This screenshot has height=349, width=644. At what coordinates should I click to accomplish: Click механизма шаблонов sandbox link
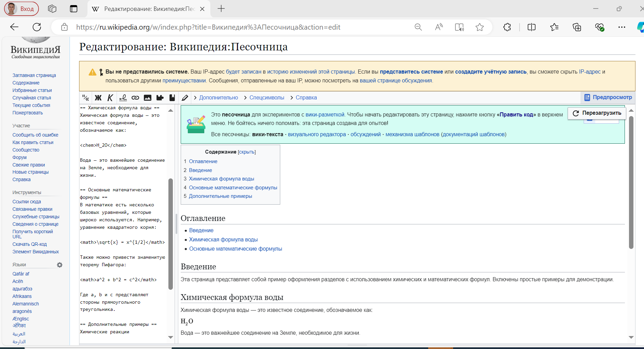412,134
